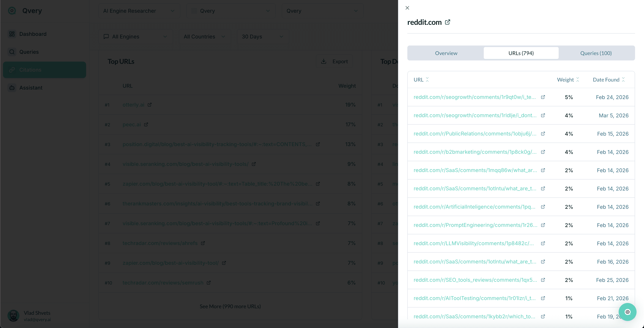Open reddit.com external link icon in panel header
The width and height of the screenshot is (644, 328).
pos(447,22)
